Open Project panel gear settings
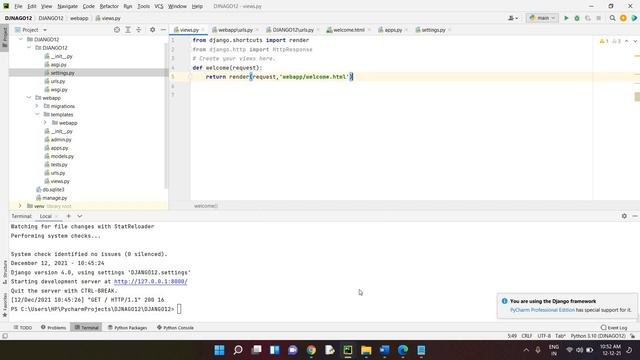The height and width of the screenshot is (360, 640). (152, 30)
